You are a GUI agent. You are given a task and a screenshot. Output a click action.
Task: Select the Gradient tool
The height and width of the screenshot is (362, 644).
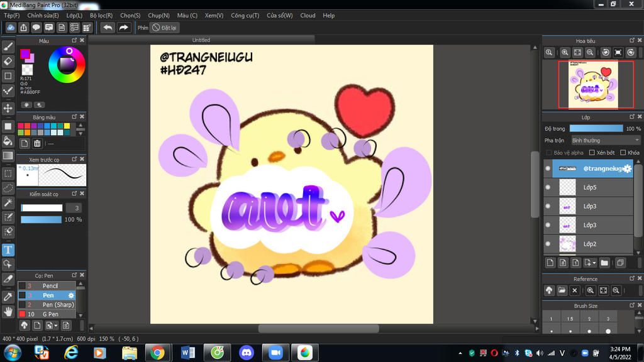8,156
